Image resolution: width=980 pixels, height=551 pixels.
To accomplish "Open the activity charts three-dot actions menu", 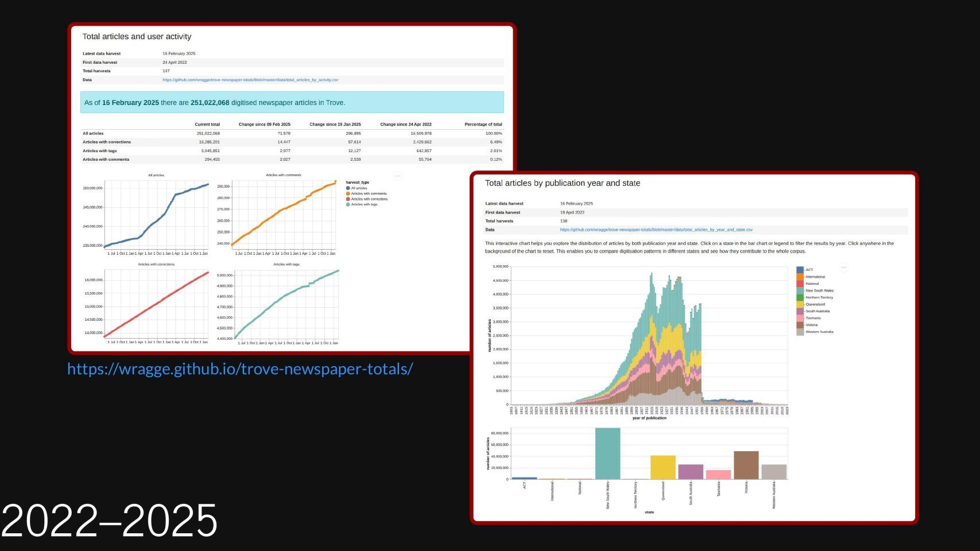I will pos(398,176).
